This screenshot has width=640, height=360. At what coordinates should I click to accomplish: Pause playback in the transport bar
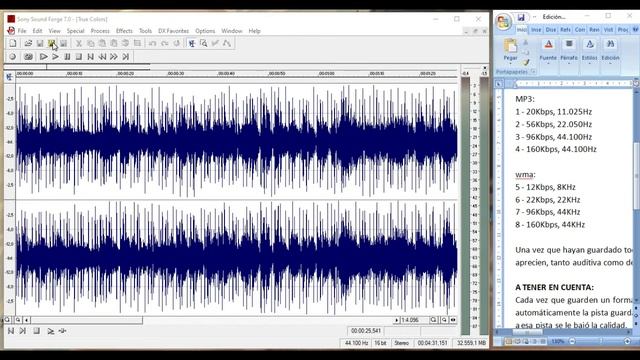(67, 57)
